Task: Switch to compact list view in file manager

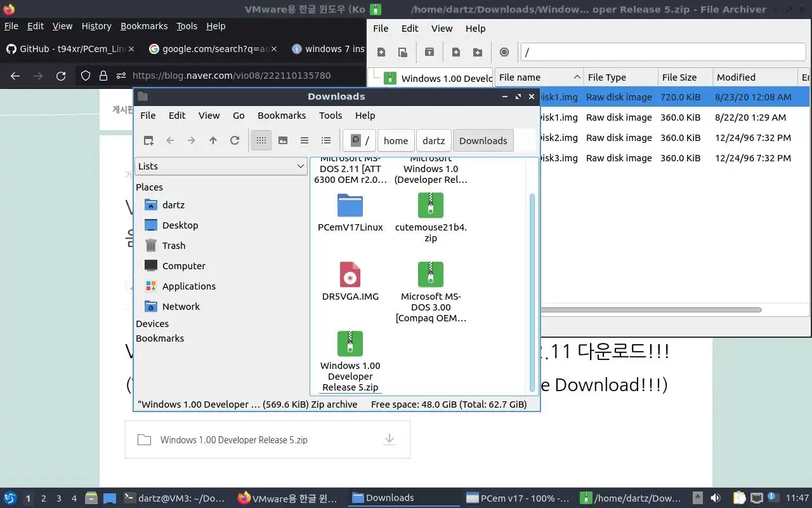Action: (x=304, y=140)
